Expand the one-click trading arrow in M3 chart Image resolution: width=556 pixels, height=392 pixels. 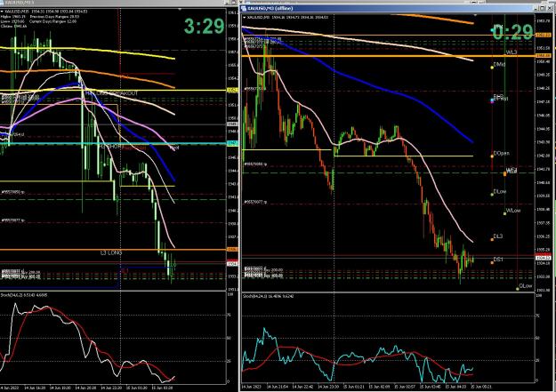click(x=245, y=17)
